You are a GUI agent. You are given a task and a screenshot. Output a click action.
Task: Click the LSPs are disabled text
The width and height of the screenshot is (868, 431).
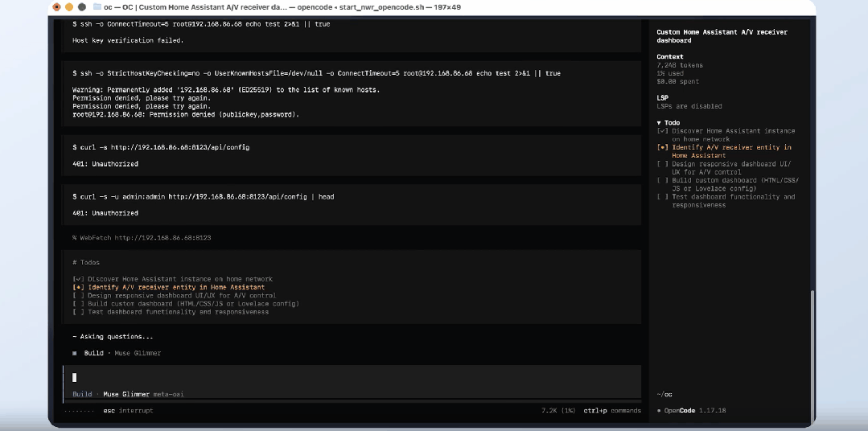coord(689,106)
